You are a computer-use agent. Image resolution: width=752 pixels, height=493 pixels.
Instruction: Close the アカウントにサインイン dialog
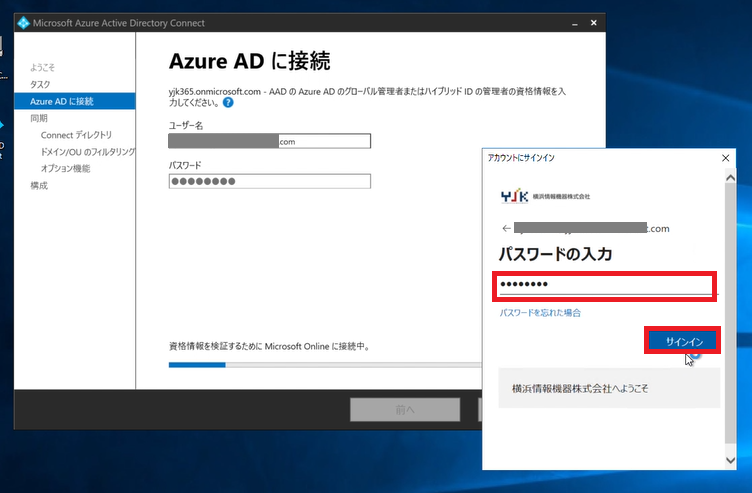coord(726,158)
